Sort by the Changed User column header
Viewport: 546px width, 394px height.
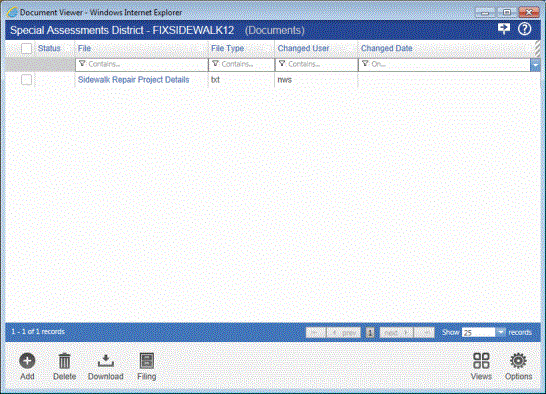pyautogui.click(x=303, y=48)
